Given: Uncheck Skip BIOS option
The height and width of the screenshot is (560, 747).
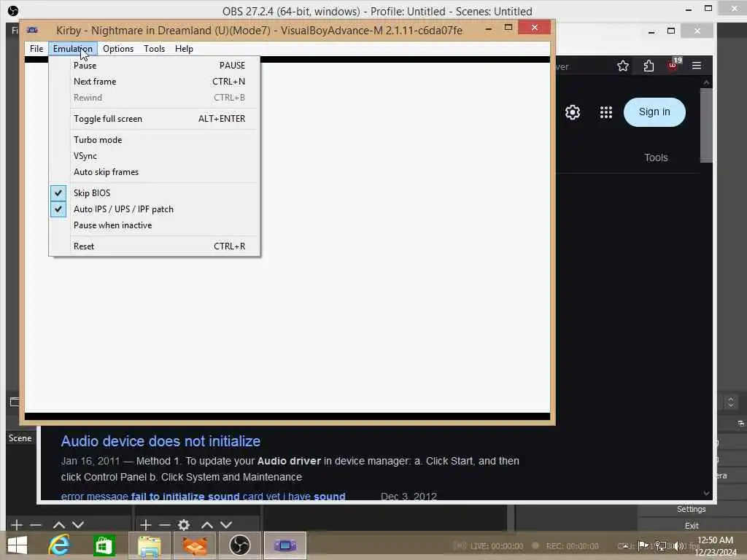Looking at the screenshot, I should [155, 192].
